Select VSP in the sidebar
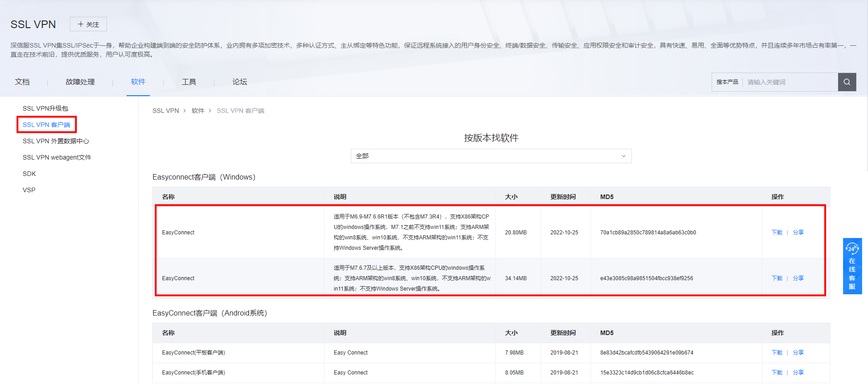 pos(29,190)
